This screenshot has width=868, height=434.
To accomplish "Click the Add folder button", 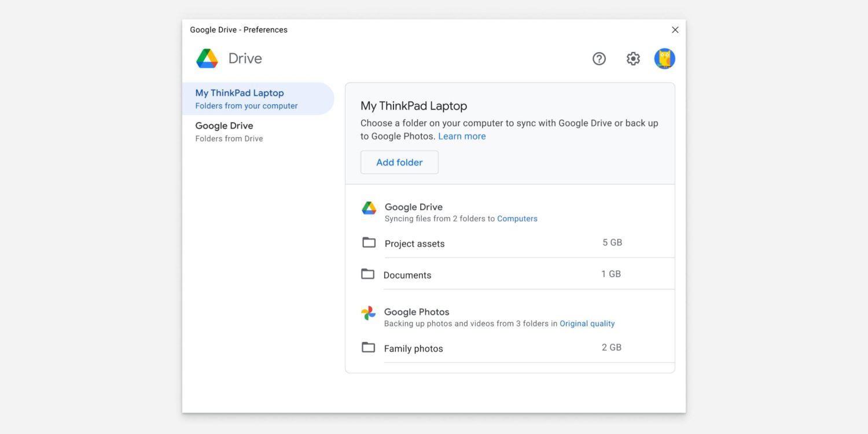I will 399,162.
